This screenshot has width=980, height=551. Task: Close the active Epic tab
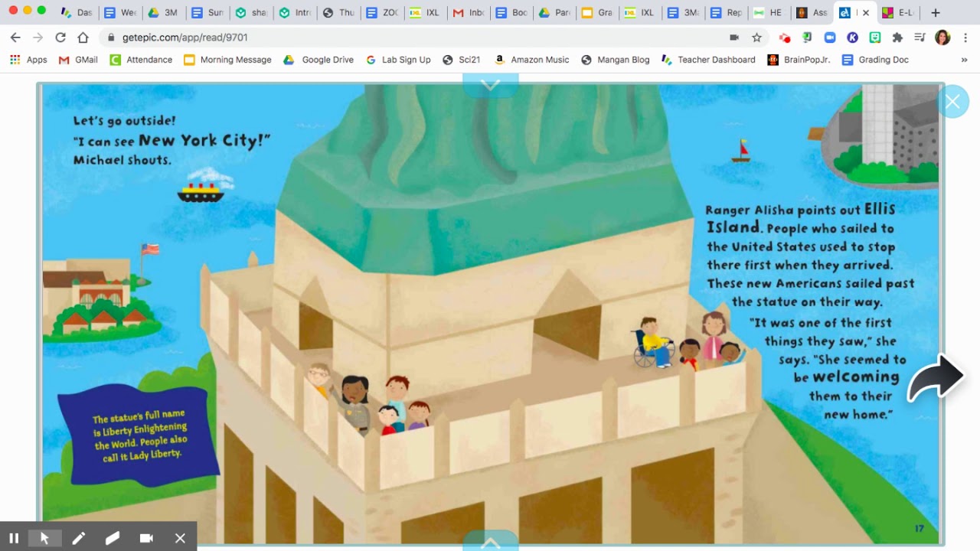click(x=866, y=12)
